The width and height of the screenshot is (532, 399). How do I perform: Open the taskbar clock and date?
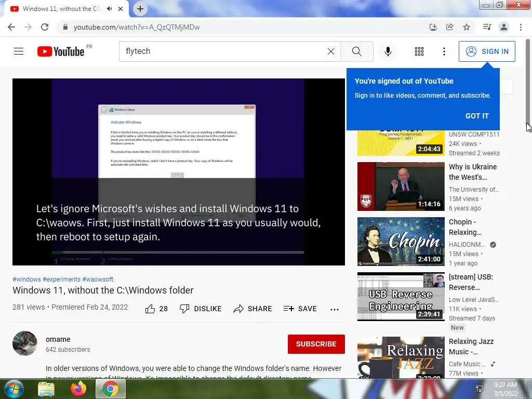coord(506,389)
